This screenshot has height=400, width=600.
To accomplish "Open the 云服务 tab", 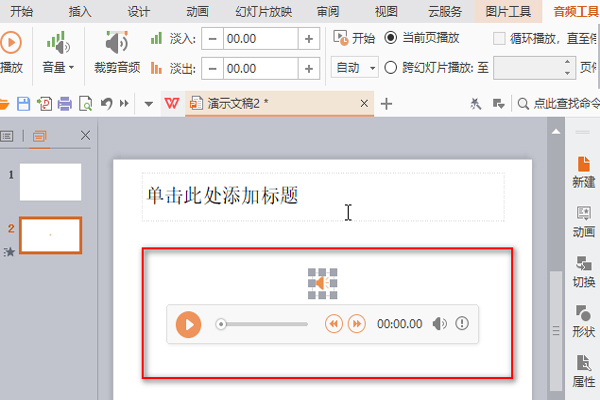I will tap(445, 11).
